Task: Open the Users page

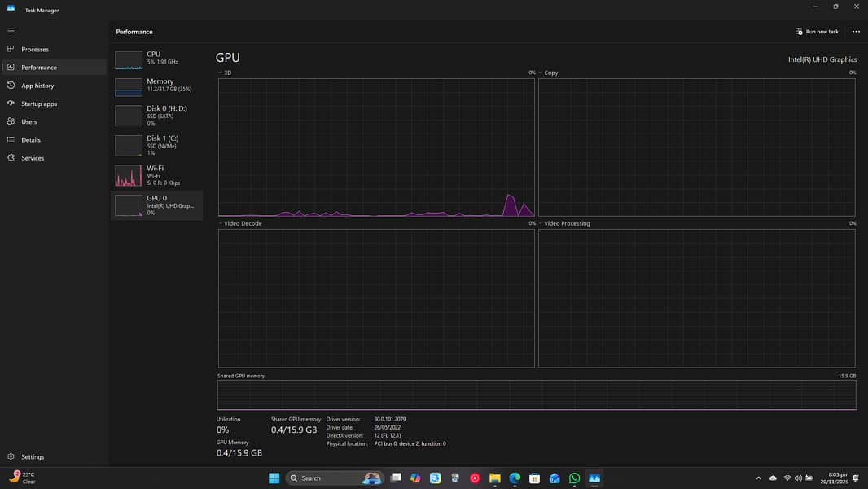Action: click(x=29, y=121)
